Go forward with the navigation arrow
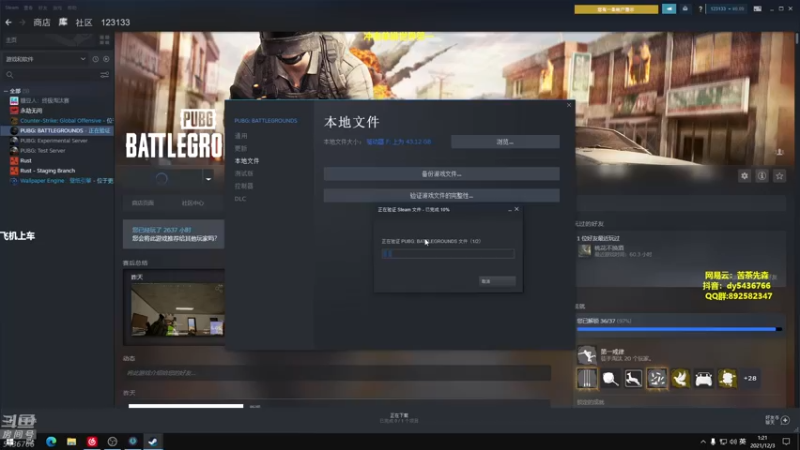The image size is (800, 450). click(x=22, y=22)
